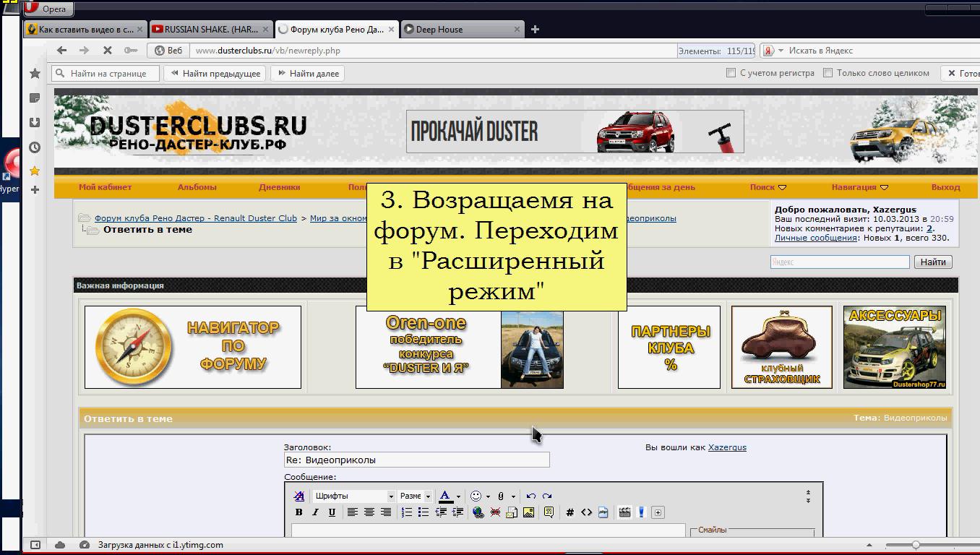Click the Underline formatting icon

click(x=332, y=512)
